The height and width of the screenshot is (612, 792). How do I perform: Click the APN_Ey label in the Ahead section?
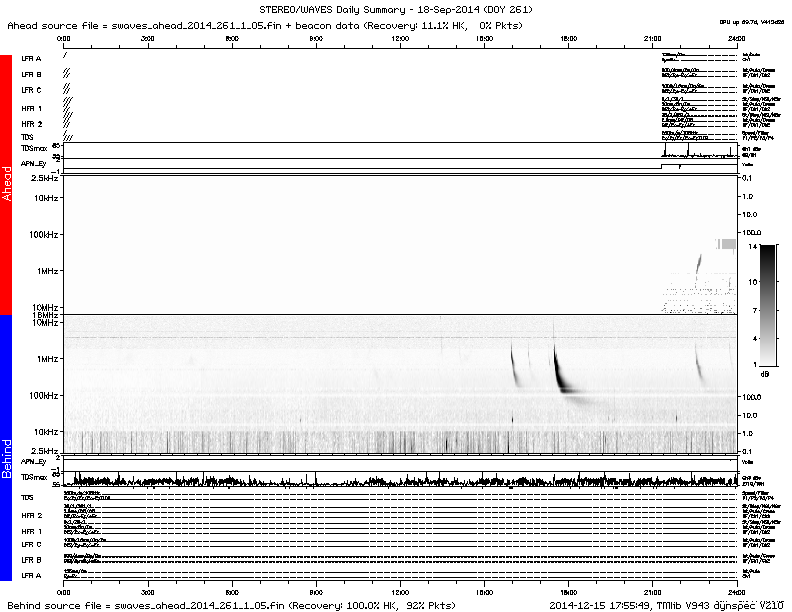click(33, 164)
